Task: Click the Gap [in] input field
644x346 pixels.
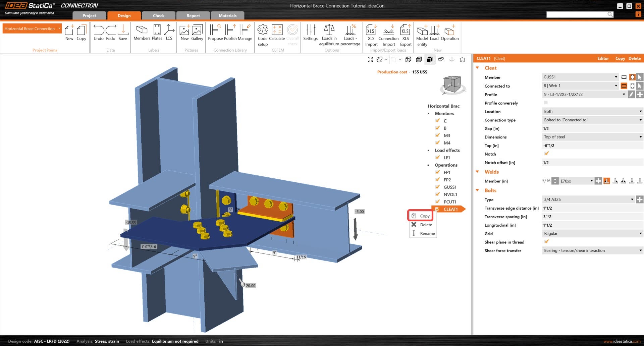Action: (592, 129)
